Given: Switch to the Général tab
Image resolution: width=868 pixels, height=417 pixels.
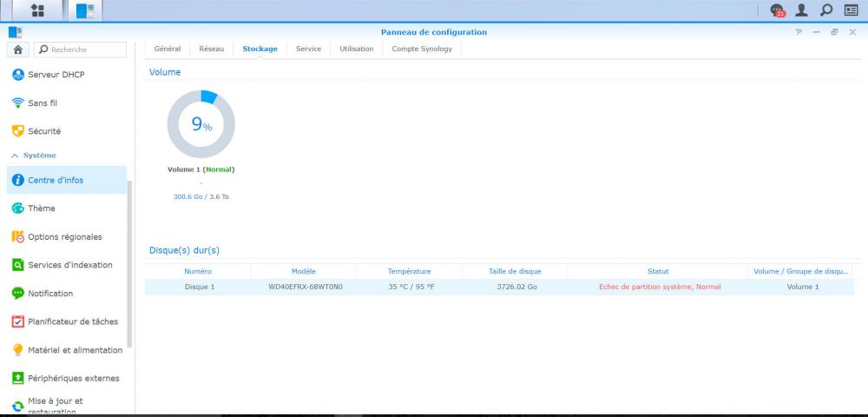Looking at the screenshot, I should (x=167, y=49).
